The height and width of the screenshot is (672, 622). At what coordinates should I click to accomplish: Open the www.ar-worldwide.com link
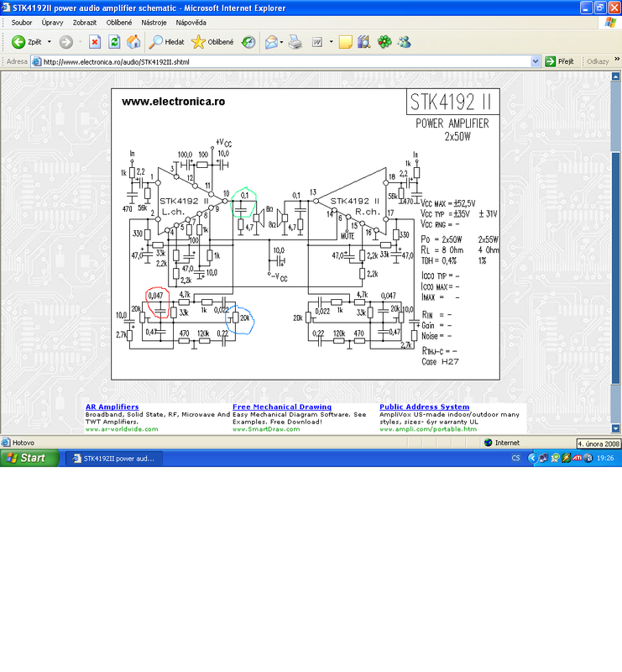tap(122, 429)
